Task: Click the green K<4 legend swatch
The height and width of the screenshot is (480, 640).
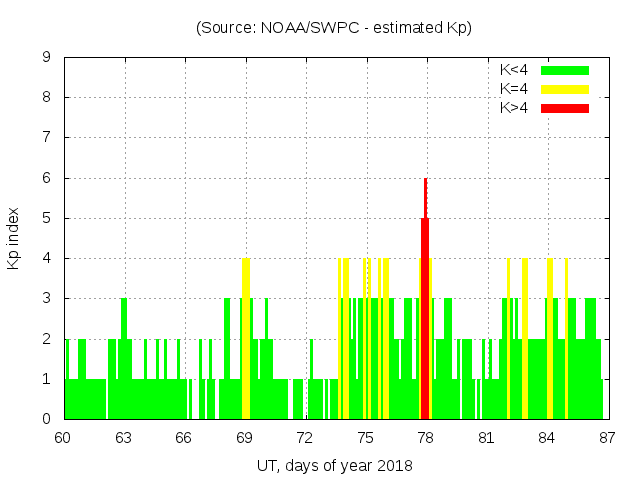Action: [x=565, y=70]
